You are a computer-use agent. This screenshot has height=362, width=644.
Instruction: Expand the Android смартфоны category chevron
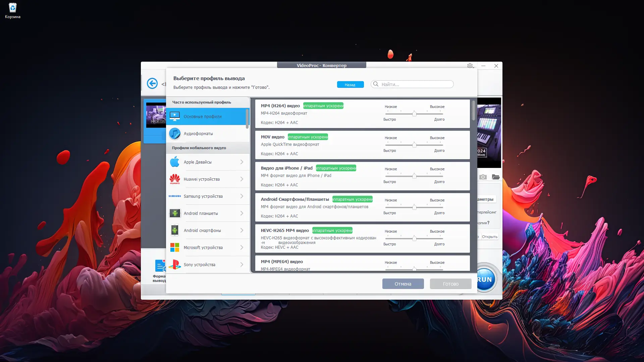pyautogui.click(x=242, y=230)
